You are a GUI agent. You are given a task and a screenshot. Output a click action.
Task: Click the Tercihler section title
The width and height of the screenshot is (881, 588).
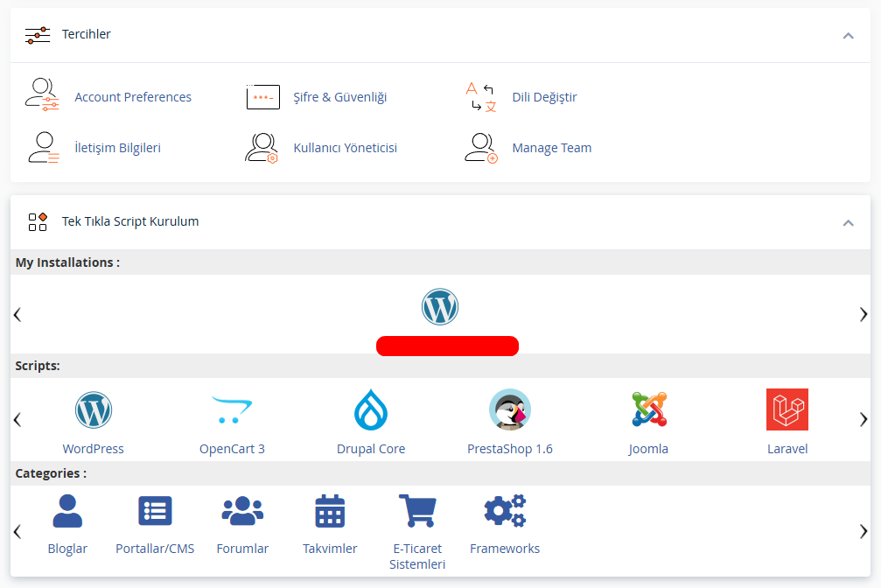86,34
